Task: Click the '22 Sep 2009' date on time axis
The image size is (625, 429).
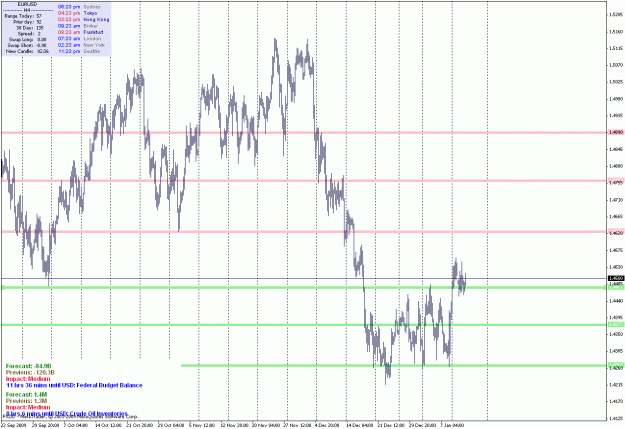Action: click(13, 425)
